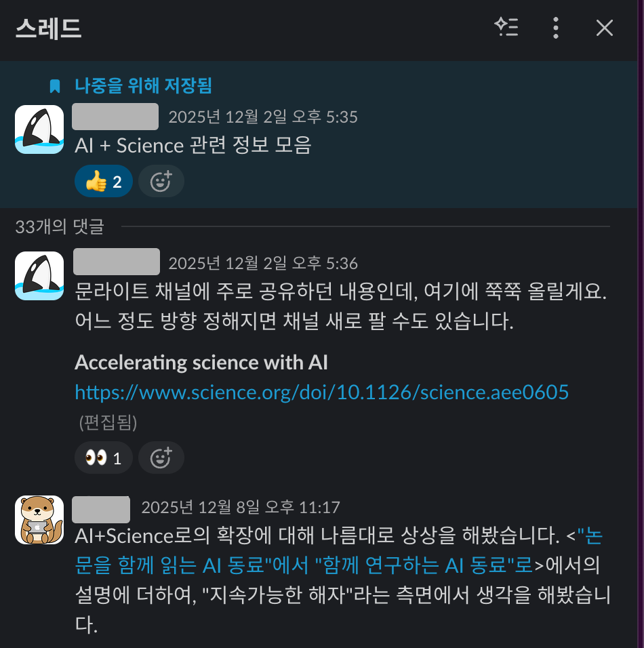The height and width of the screenshot is (648, 644).
Task: Click the 2025년 12월 2일 오후 5:35 timestamp
Action: (263, 117)
